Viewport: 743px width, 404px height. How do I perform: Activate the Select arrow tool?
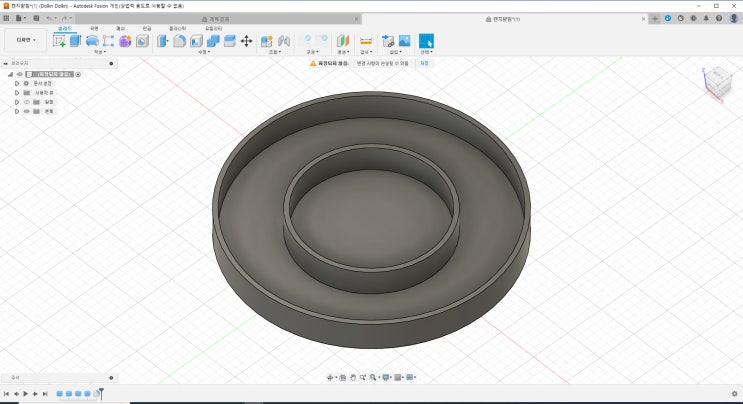[426, 41]
